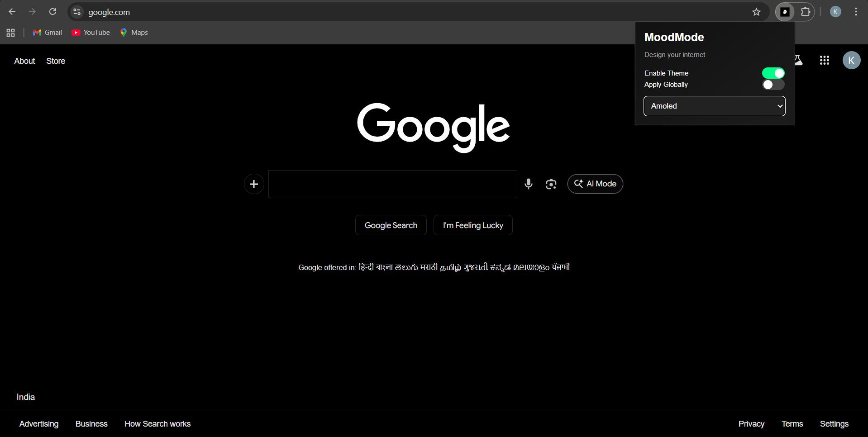This screenshot has width=868, height=437.
Task: Open Google Search Labs flask icon
Action: coord(799,60)
